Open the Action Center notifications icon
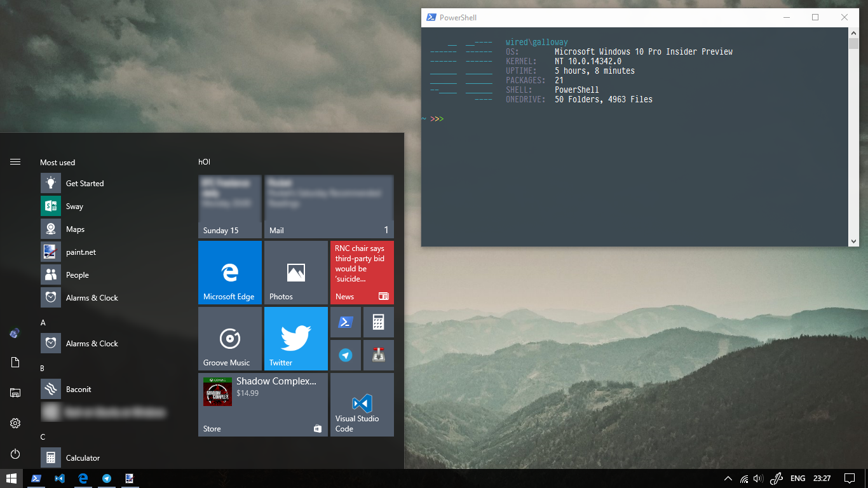Image resolution: width=868 pixels, height=488 pixels. click(x=850, y=478)
